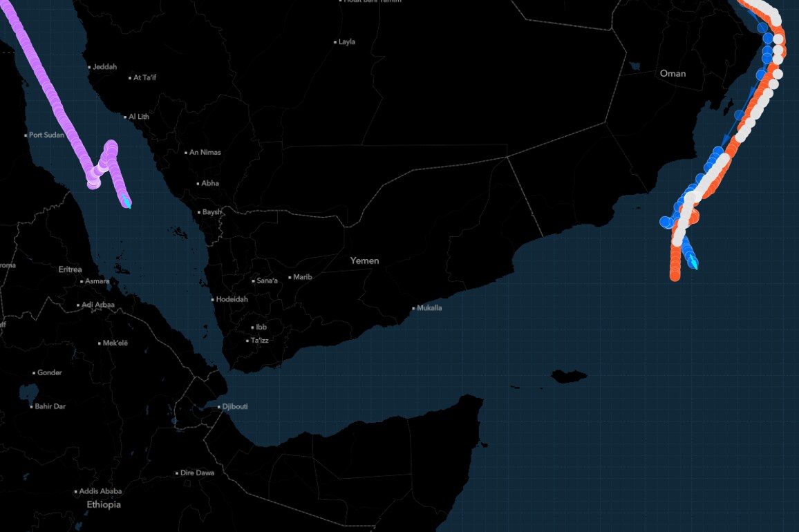The image size is (799, 532).
Task: Click the Oman country label
Action: point(673,73)
